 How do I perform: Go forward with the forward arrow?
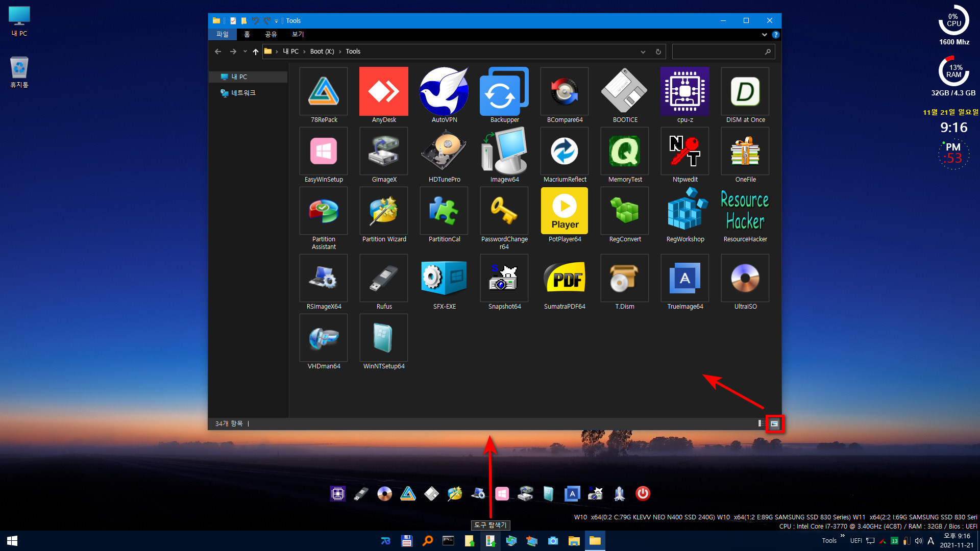pyautogui.click(x=233, y=52)
